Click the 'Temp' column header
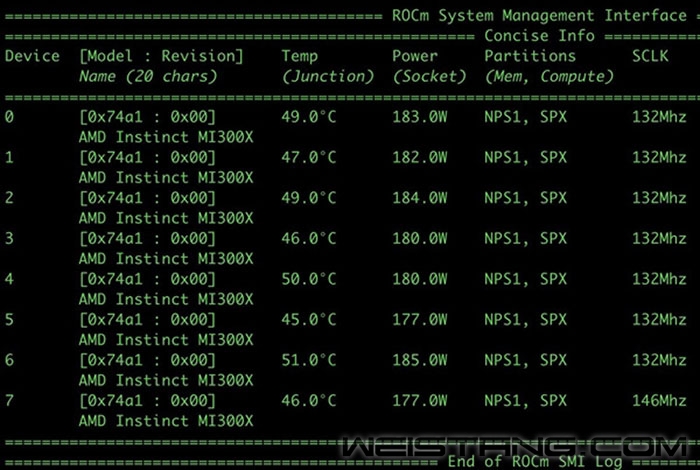Viewport: 700px width, 470px height. (300, 56)
